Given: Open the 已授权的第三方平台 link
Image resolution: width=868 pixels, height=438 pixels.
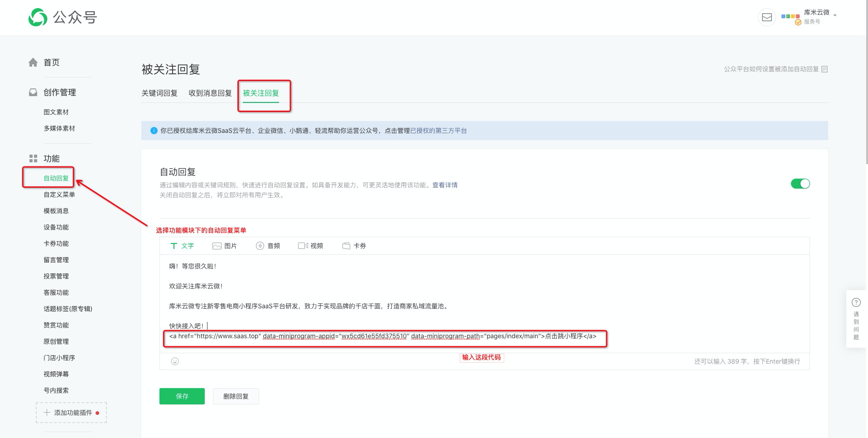Looking at the screenshot, I should (x=439, y=131).
